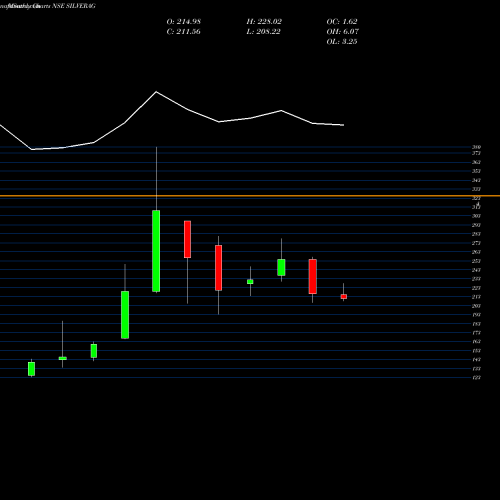
Task: Click the 'NSE SILVERAG' chart title
Action: (x=74, y=6)
